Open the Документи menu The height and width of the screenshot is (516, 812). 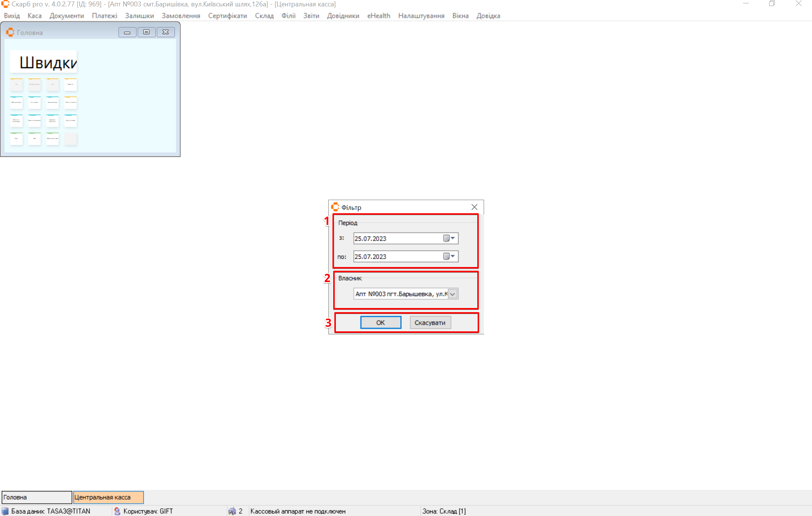(x=67, y=16)
